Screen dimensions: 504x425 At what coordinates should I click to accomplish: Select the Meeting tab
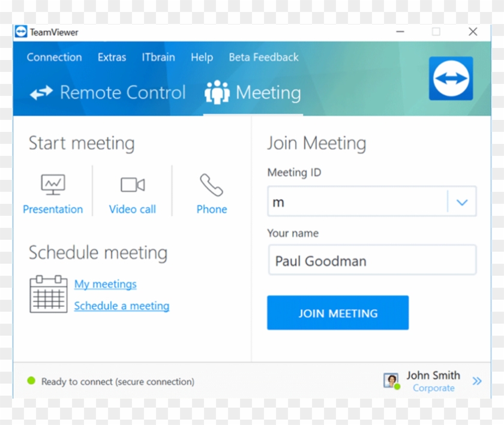(x=253, y=93)
